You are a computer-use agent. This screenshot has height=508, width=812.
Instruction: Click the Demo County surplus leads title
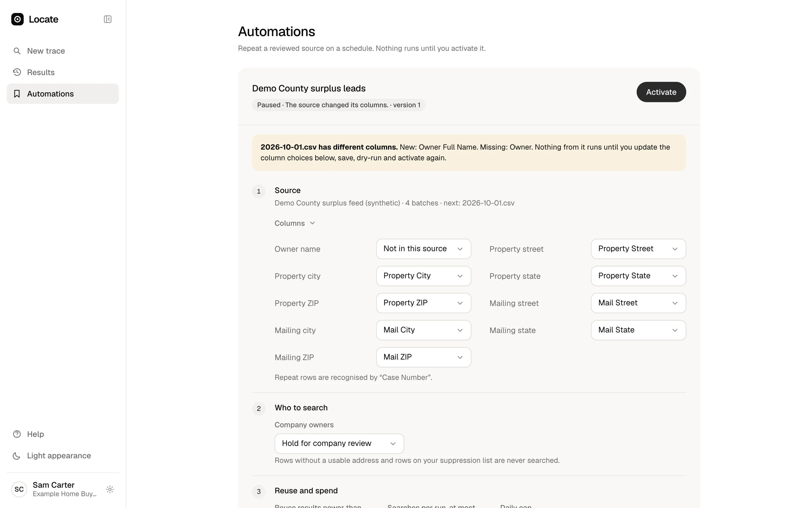click(x=309, y=88)
